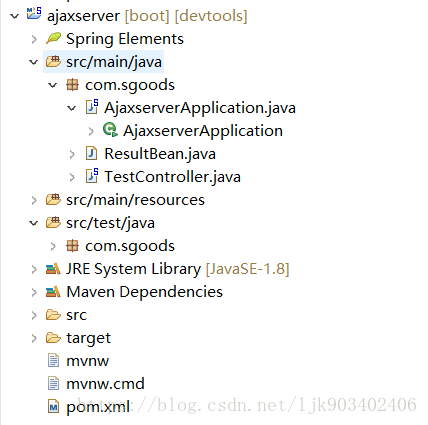Viewport: 428px width, 425px height.
Task: Select the target folder label
Action: pyautogui.click(x=88, y=338)
